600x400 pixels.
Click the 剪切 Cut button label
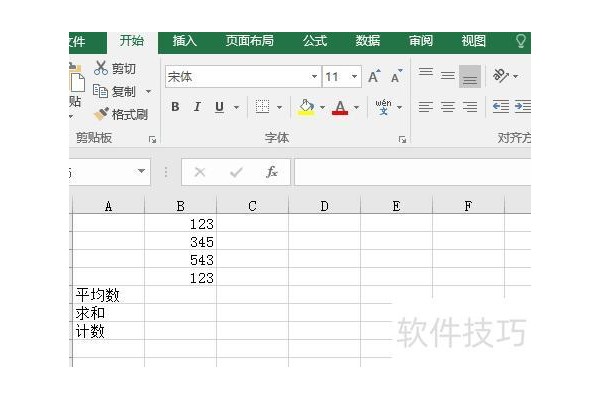click(124, 69)
